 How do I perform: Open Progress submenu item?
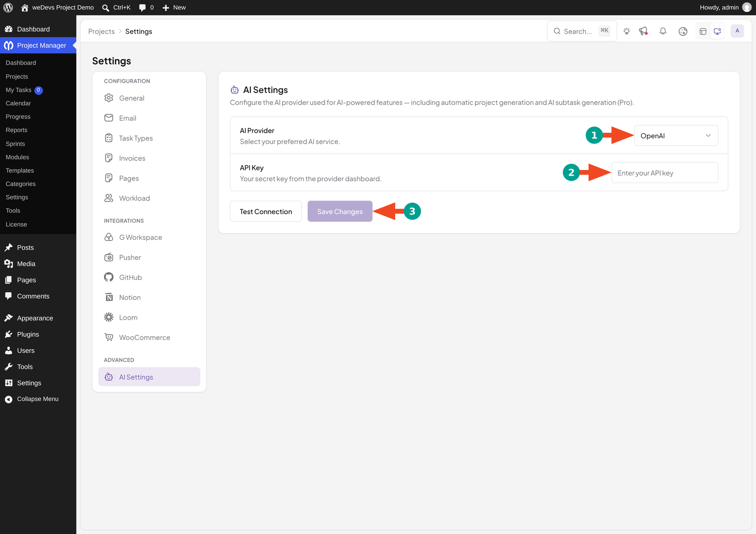(18, 117)
